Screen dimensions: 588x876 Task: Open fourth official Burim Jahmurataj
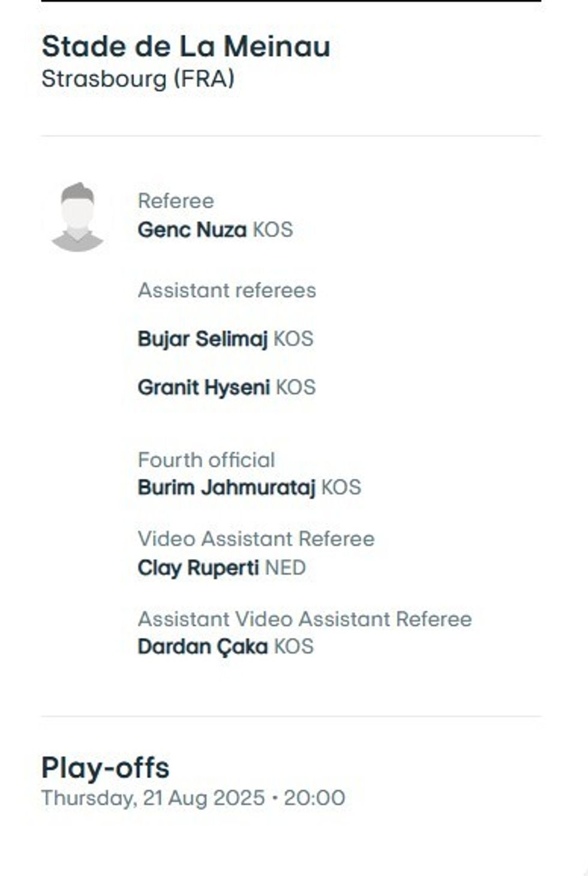click(226, 487)
